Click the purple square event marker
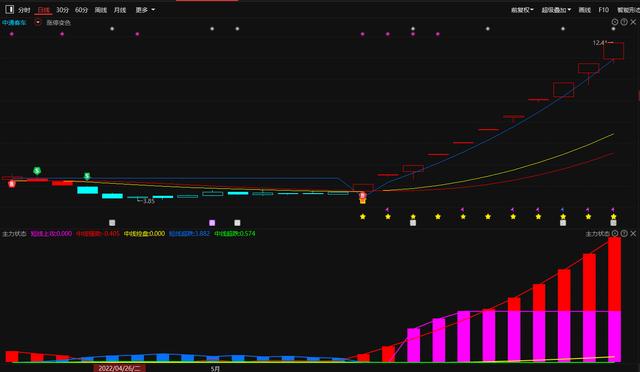640x372 pixels. point(212,223)
